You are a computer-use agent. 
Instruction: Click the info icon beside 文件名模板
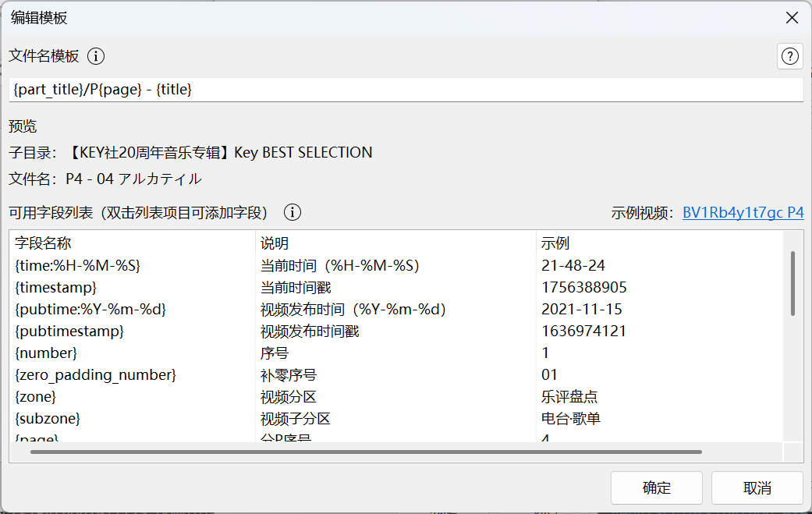point(96,56)
